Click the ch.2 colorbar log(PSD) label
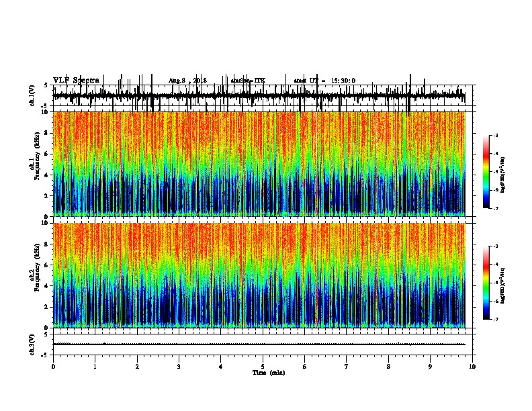Viewport: 532px width, 411px height. tap(502, 286)
